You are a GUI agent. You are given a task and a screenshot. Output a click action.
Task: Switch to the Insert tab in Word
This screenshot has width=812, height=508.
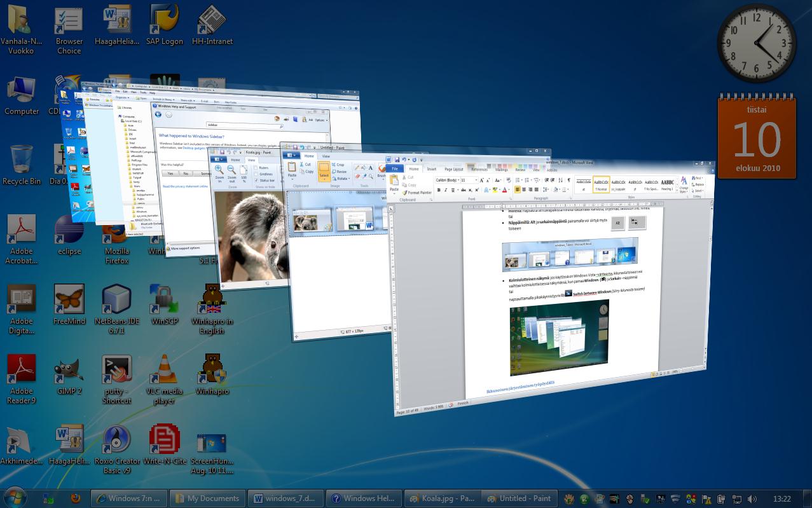pos(432,169)
